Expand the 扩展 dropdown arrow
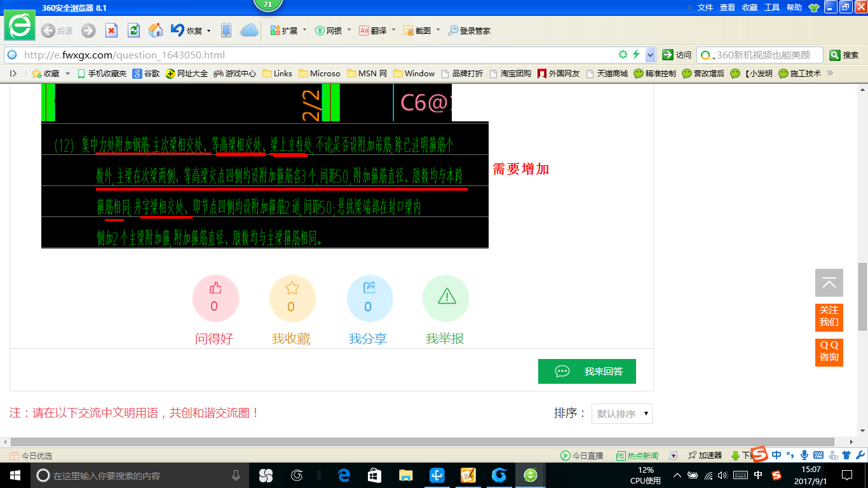Image resolution: width=868 pixels, height=488 pixels. pos(304,30)
